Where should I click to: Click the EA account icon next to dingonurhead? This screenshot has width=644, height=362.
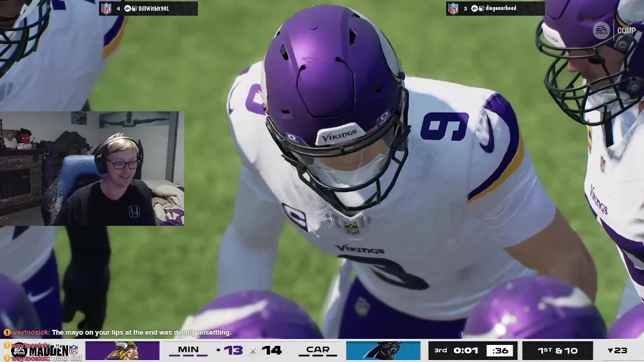point(474,9)
